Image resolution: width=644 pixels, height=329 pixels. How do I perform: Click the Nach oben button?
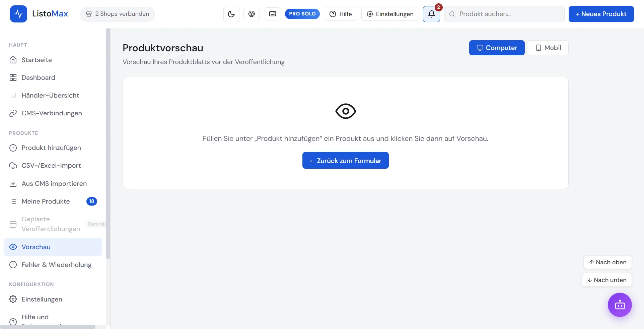coord(607,262)
